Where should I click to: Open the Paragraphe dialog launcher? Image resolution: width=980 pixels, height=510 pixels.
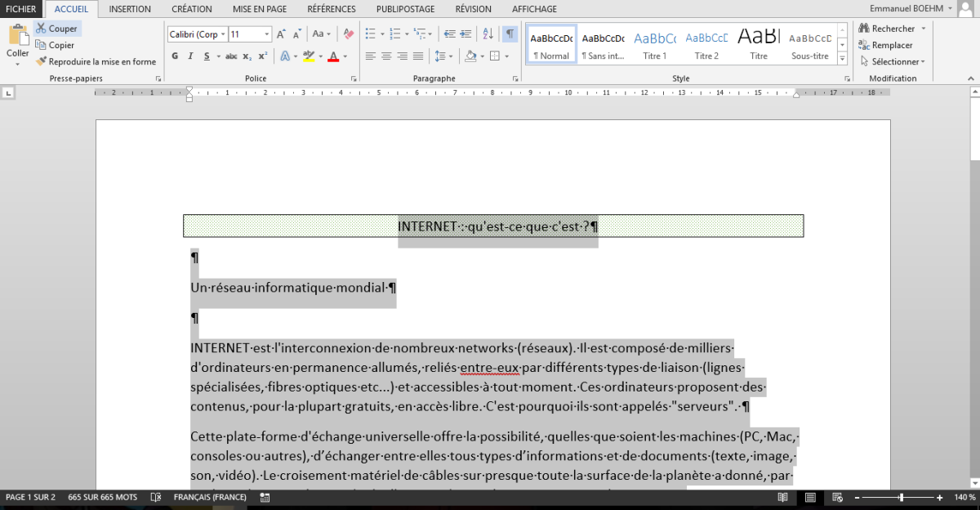coord(515,78)
